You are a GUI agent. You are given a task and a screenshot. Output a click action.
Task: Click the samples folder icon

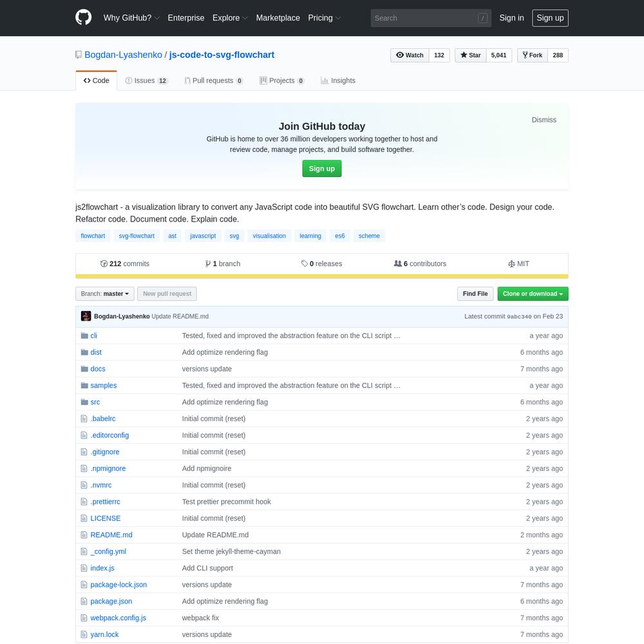pyautogui.click(x=84, y=385)
